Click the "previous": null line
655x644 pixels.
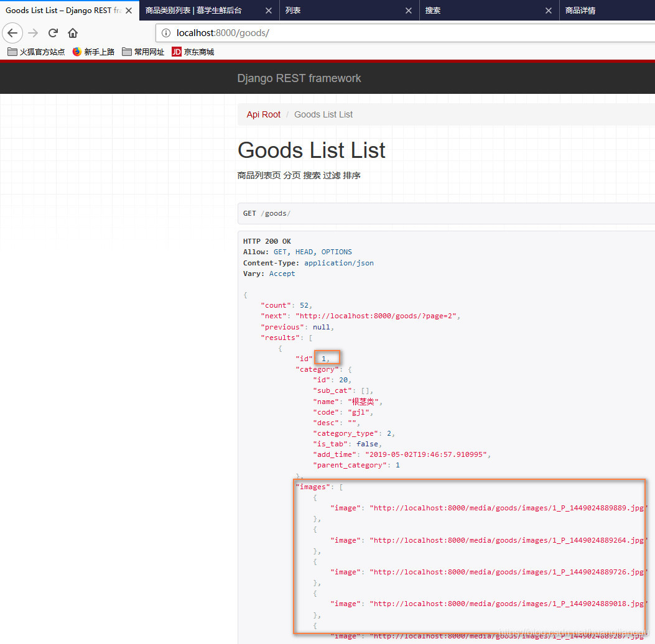pos(297,327)
